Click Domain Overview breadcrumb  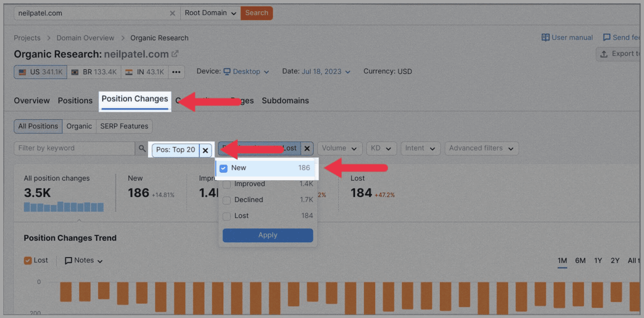[85, 38]
